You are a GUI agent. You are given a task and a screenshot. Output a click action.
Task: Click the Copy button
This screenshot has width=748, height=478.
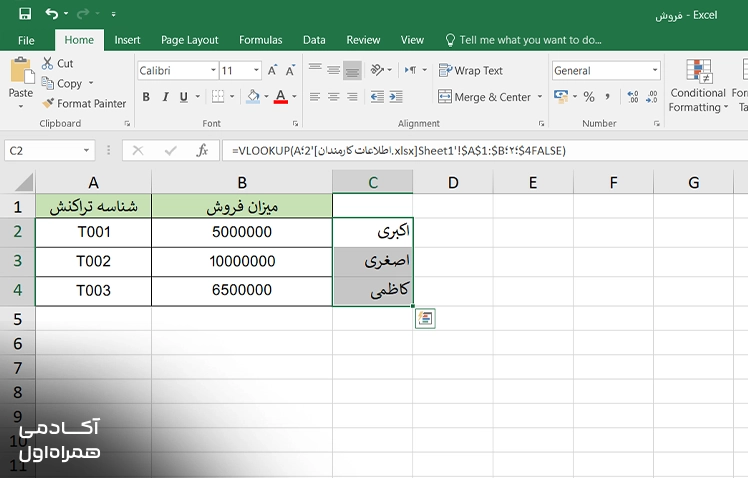click(62, 83)
